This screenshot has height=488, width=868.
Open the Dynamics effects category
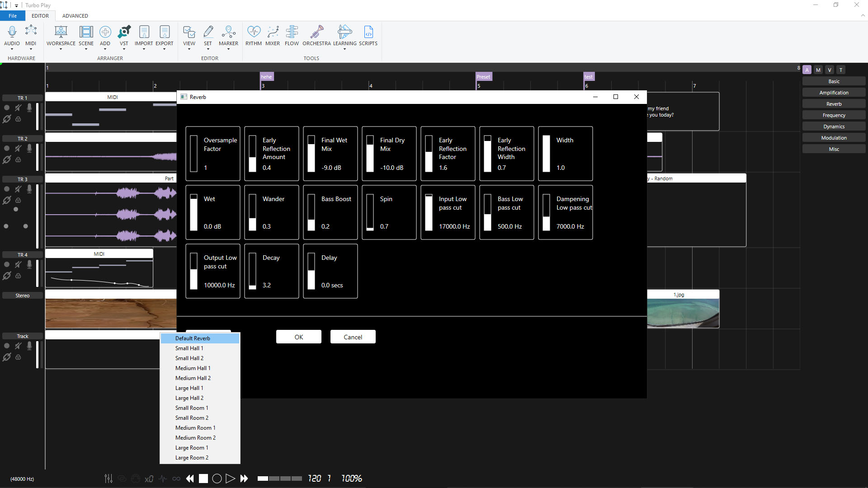pos(834,127)
